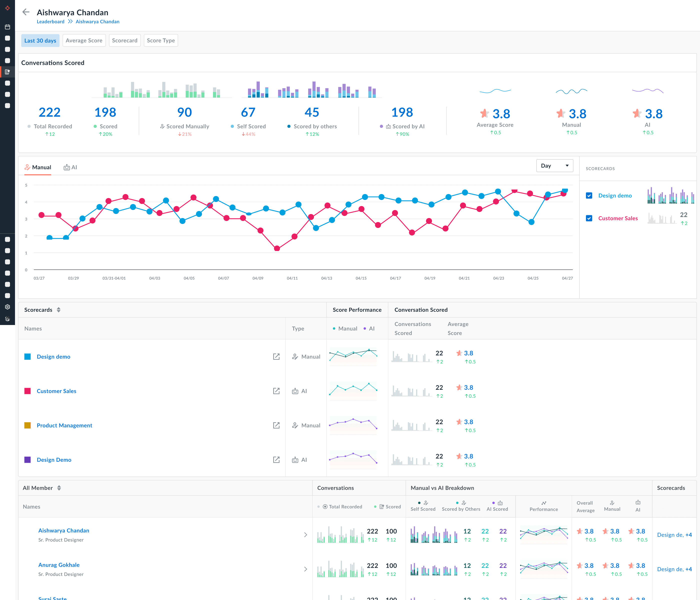The height and width of the screenshot is (600, 700).
Task: Open the Leaderboard breadcrumb link
Action: [x=50, y=21]
